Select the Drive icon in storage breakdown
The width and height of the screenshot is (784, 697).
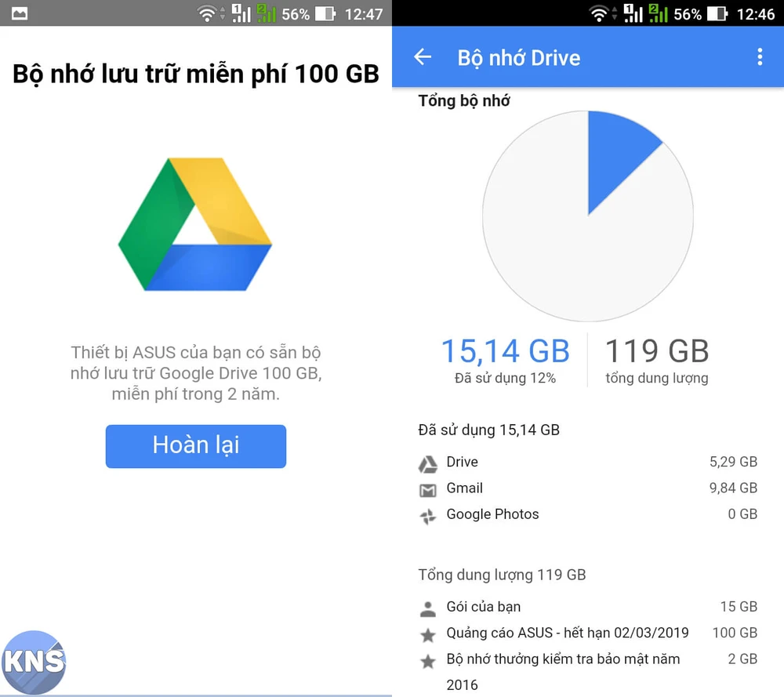[x=427, y=462]
